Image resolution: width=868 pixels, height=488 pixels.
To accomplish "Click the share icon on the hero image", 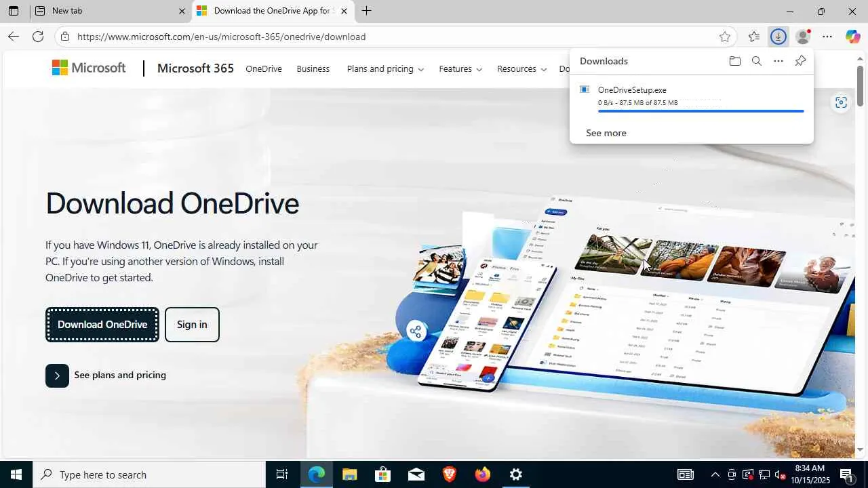I will (x=415, y=331).
